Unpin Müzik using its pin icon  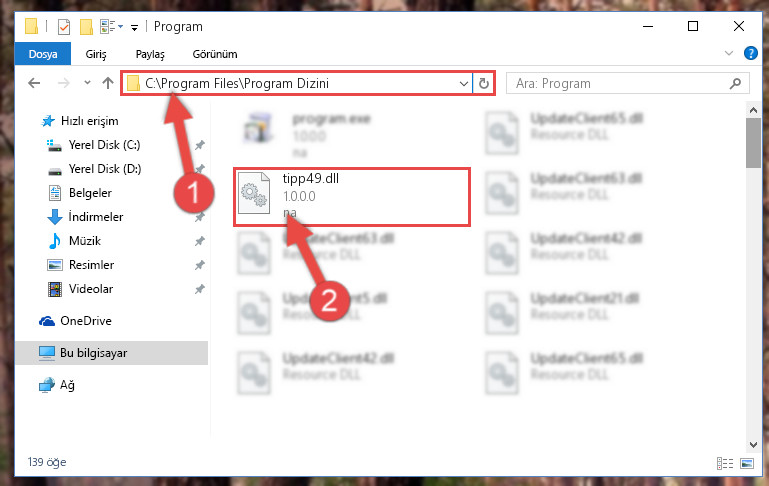[200, 241]
